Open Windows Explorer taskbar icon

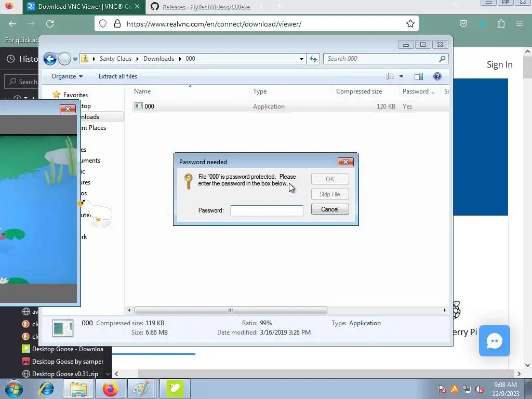point(78,389)
